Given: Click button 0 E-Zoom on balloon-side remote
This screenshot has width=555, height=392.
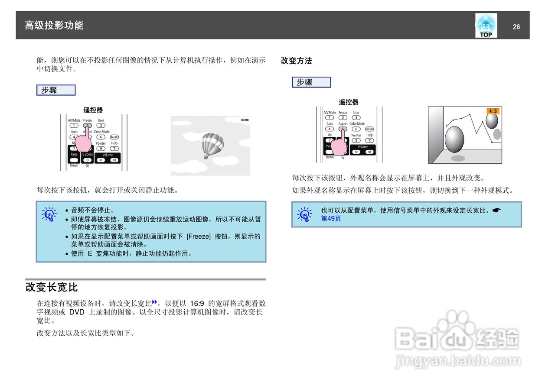Looking at the screenshot, I should coord(87,160).
